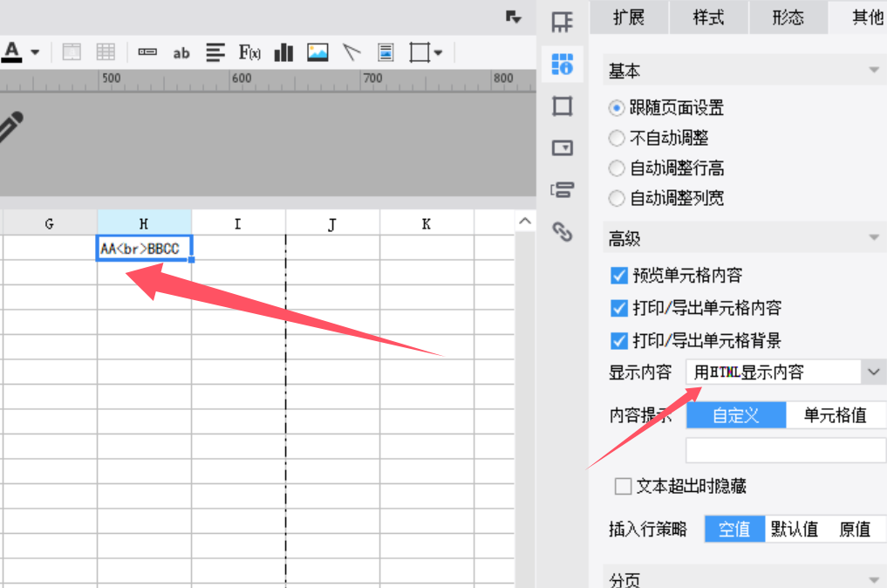Open the 显示内容 dropdown list
Screen dimensions: 887x588
point(874,373)
